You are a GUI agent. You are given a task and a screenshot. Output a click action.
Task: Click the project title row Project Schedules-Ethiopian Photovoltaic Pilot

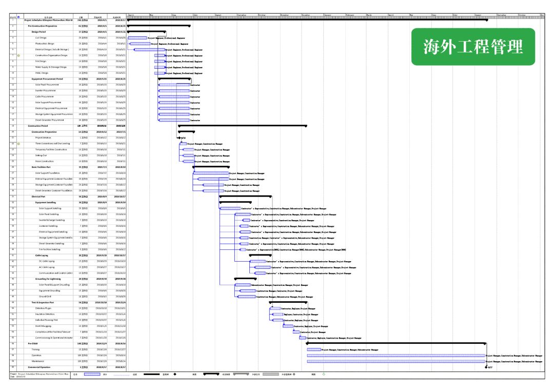[48, 20]
